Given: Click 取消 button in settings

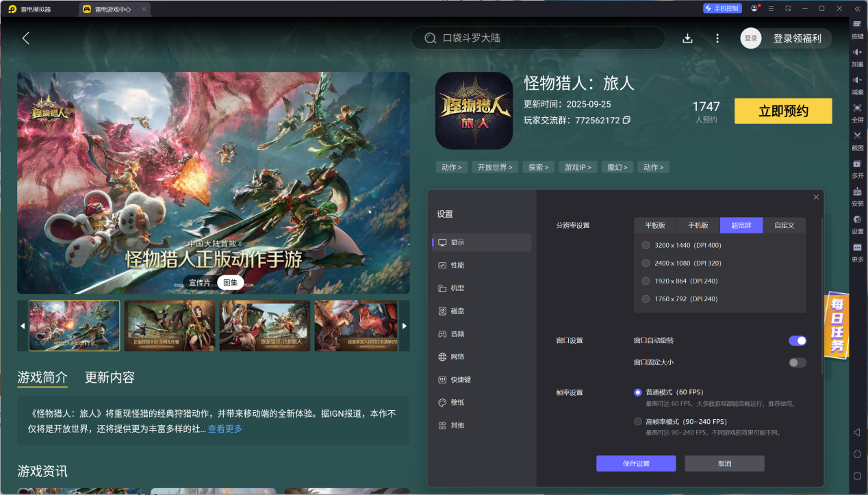Looking at the screenshot, I should click(x=724, y=464).
